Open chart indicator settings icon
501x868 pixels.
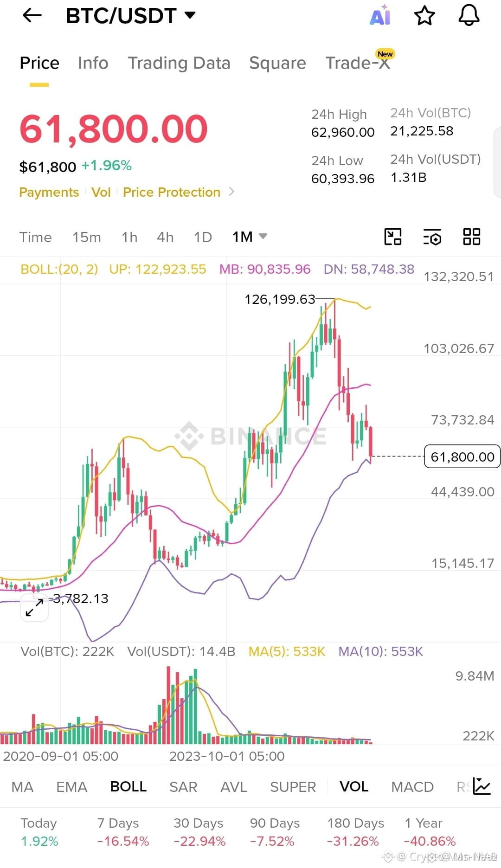pyautogui.click(x=432, y=237)
